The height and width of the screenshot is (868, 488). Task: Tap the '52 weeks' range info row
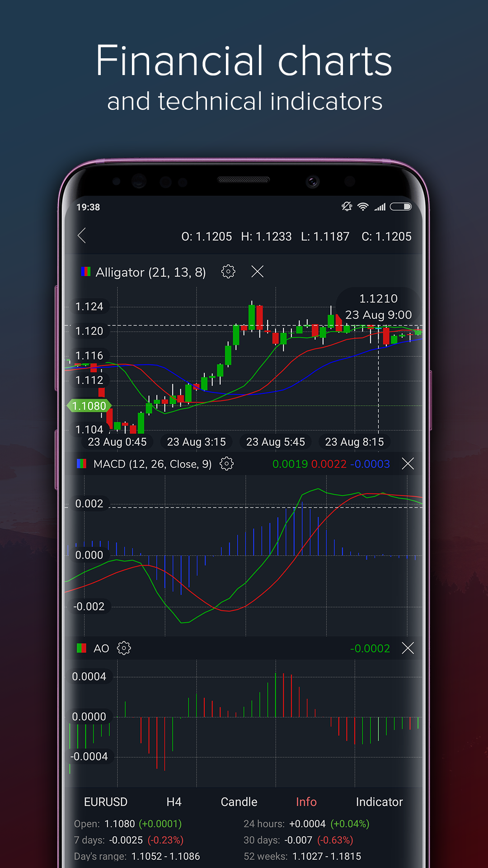coord(302,856)
